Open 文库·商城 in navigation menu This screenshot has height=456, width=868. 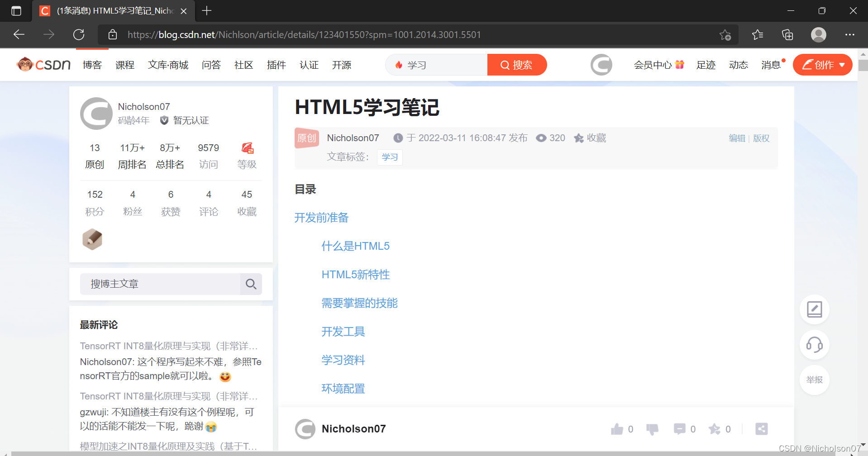(168, 65)
